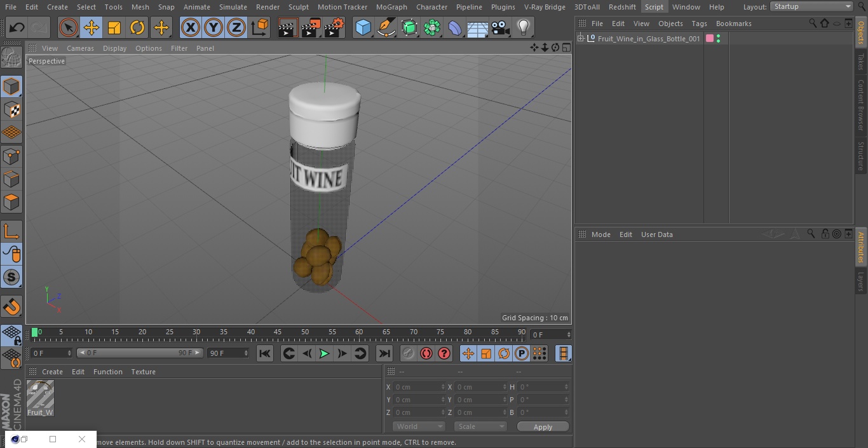Expand Fruit_Wine_in_Glass_Bottle_001 object tree
Viewport: 868px width, 448px height.
click(580, 39)
